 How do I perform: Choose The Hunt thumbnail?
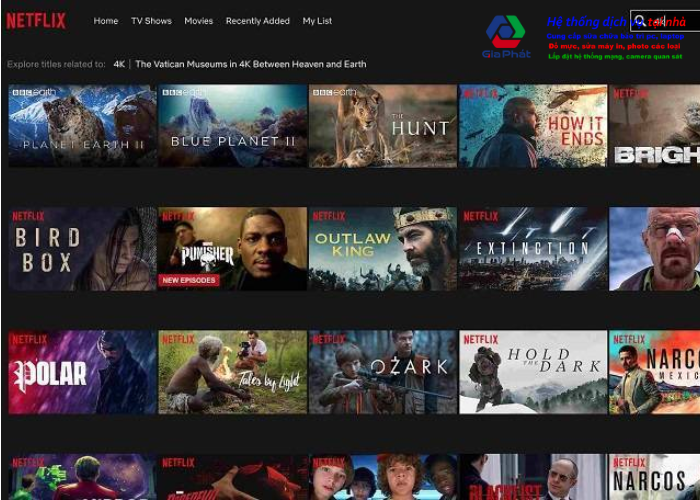(x=383, y=126)
